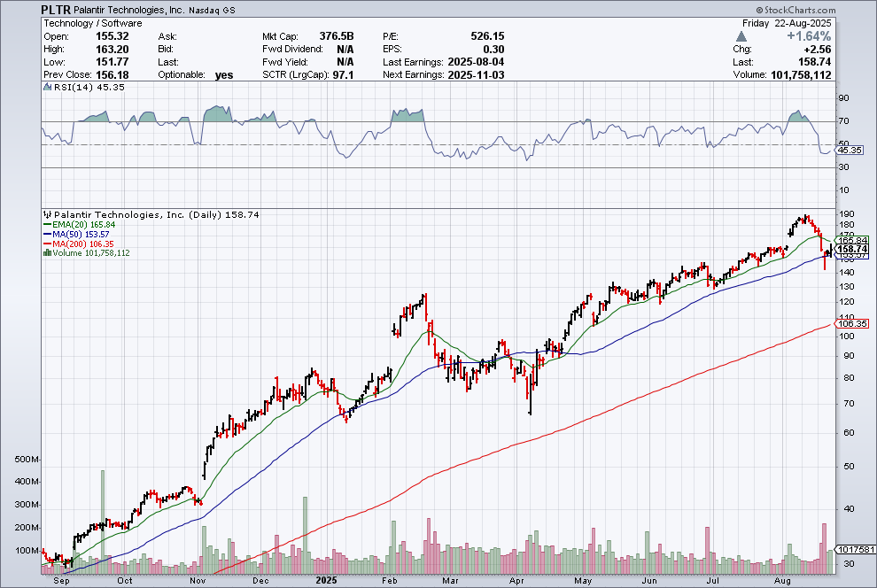This screenshot has width=877, height=588.
Task: Click the Aug month label on time axis
Action: click(782, 581)
